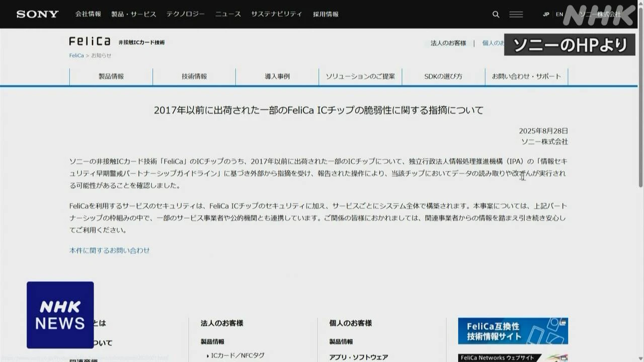Switch language to EN

coord(559,15)
